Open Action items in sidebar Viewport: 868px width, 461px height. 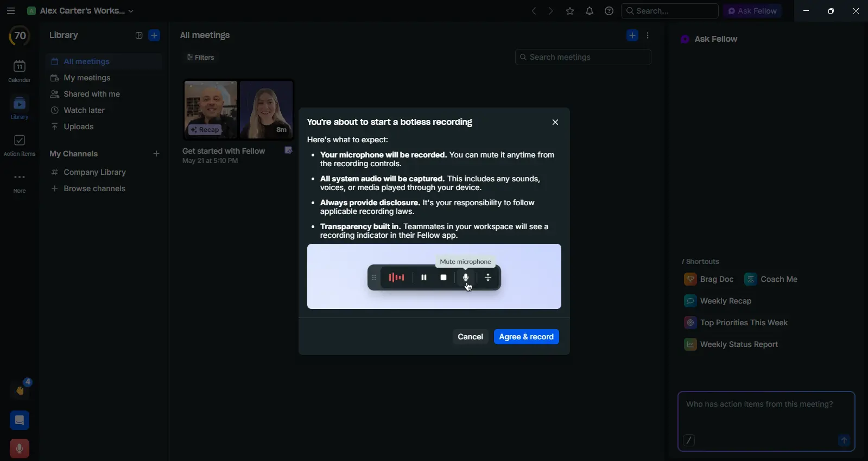click(20, 146)
